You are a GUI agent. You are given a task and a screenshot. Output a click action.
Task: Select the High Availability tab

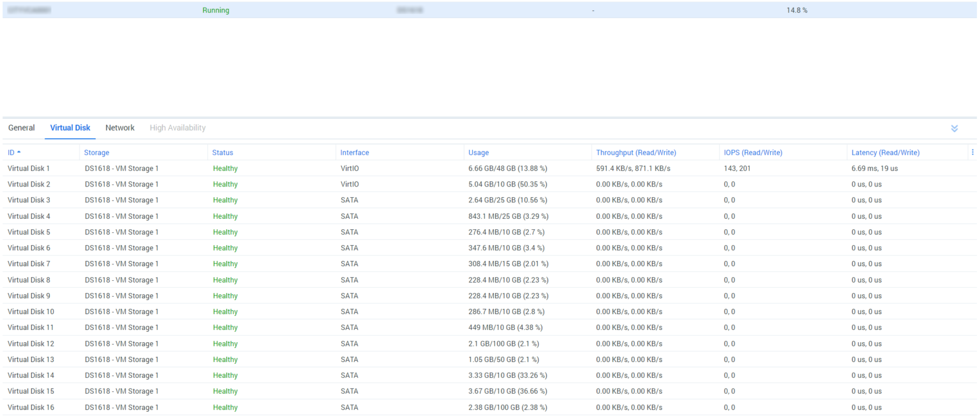(x=177, y=128)
